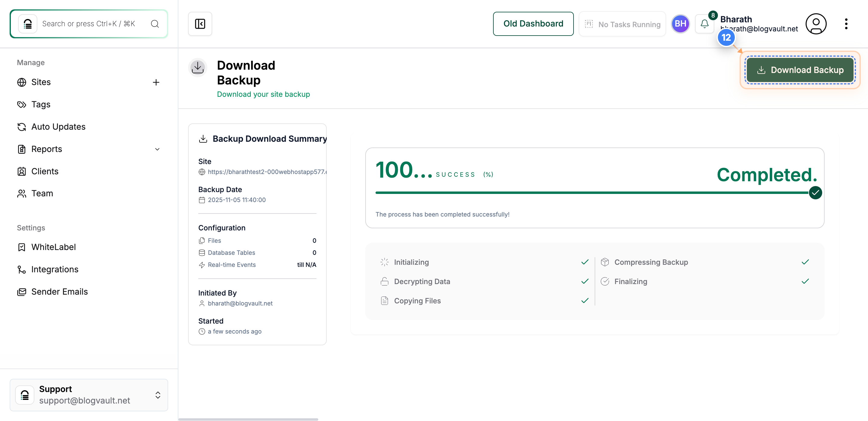This screenshot has width=868, height=421.
Task: Go to Auto Updates page
Action: 58,127
